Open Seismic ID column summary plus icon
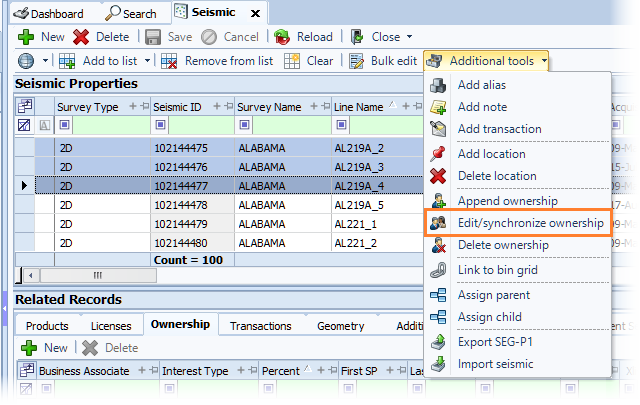Image resolution: width=640 pixels, height=405 pixels. (x=217, y=107)
